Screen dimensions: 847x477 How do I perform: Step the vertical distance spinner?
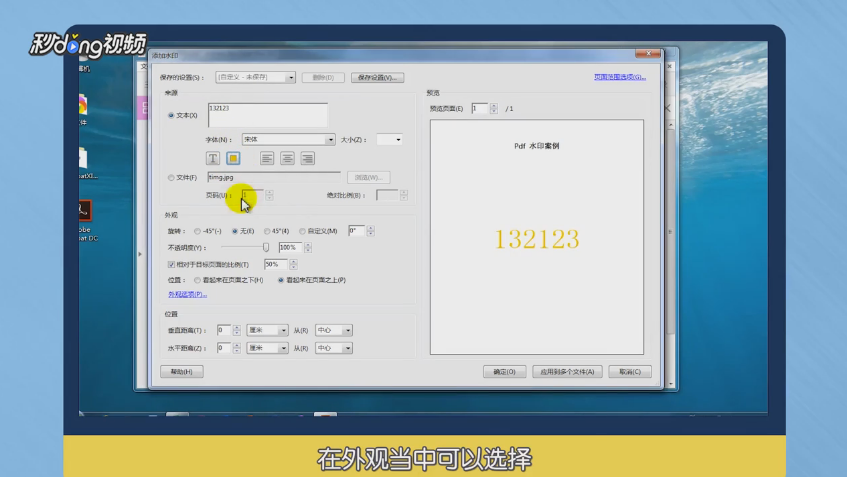tap(237, 330)
